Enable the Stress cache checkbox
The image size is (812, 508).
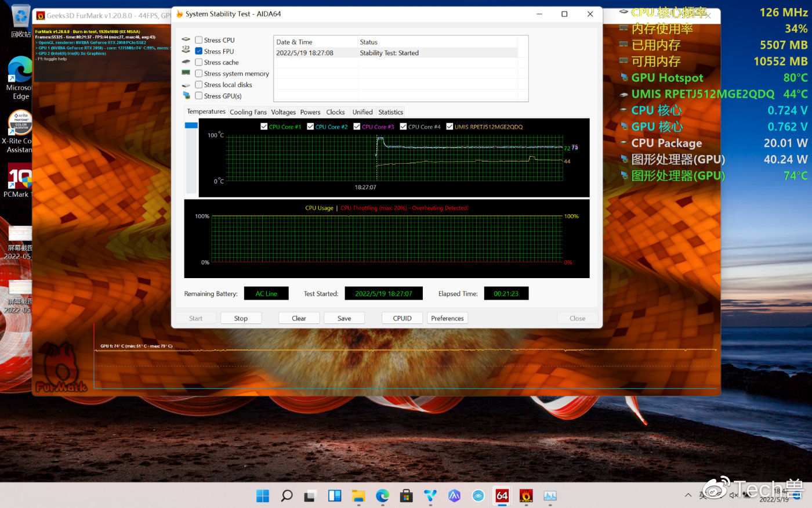click(199, 62)
